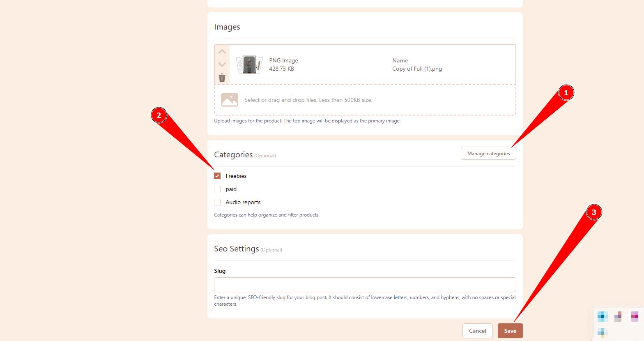Click the picture placeholder icon in upload area
The image size is (644, 341).
click(229, 100)
